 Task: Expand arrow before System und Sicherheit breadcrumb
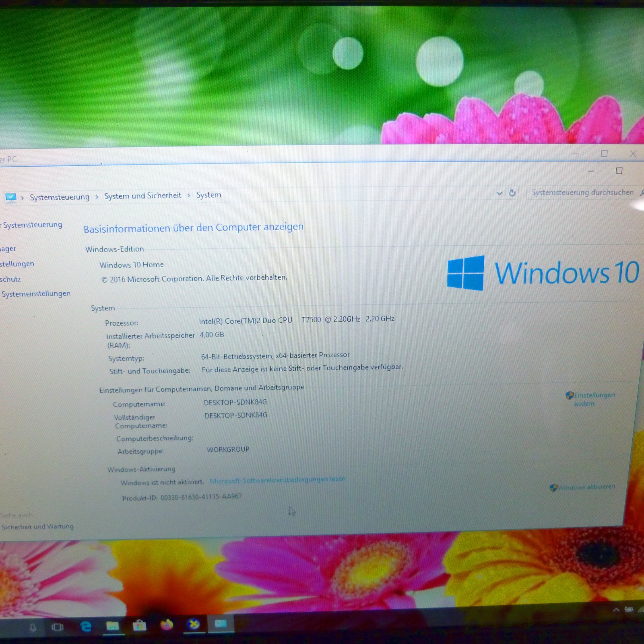tap(97, 196)
